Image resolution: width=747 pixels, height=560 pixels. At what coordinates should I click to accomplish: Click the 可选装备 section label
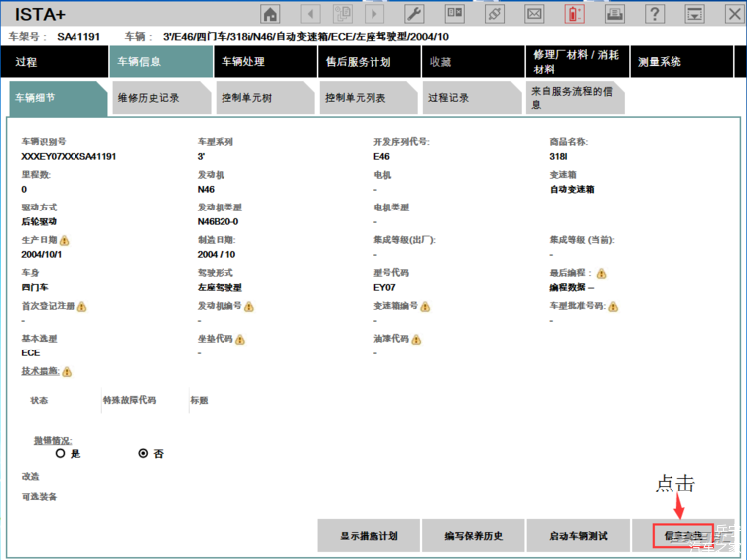pos(39,497)
